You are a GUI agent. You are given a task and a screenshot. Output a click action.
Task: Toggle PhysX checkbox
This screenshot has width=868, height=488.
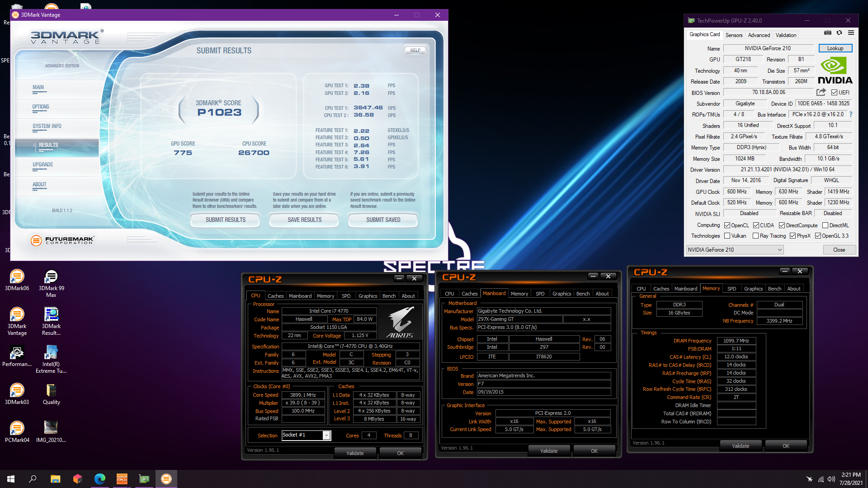tap(793, 236)
